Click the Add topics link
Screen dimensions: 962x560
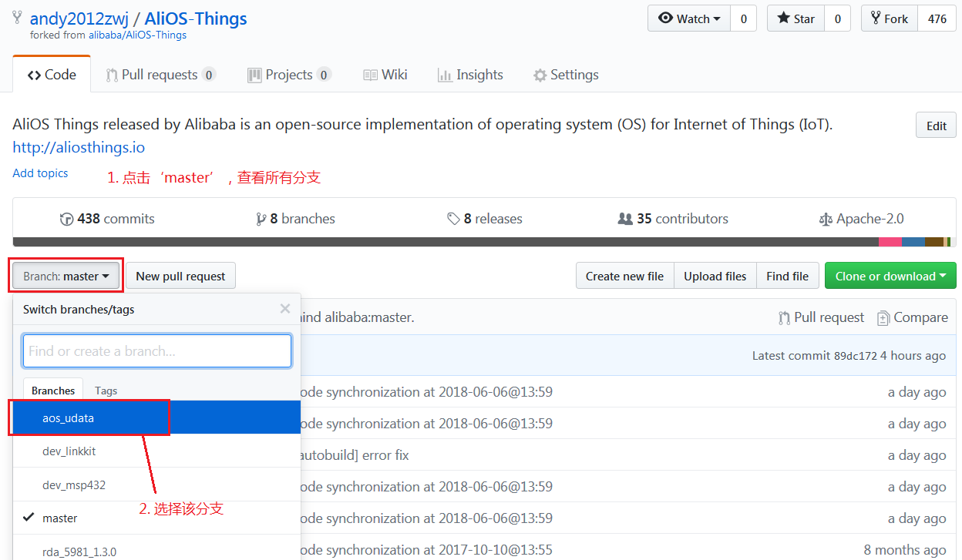[40, 173]
